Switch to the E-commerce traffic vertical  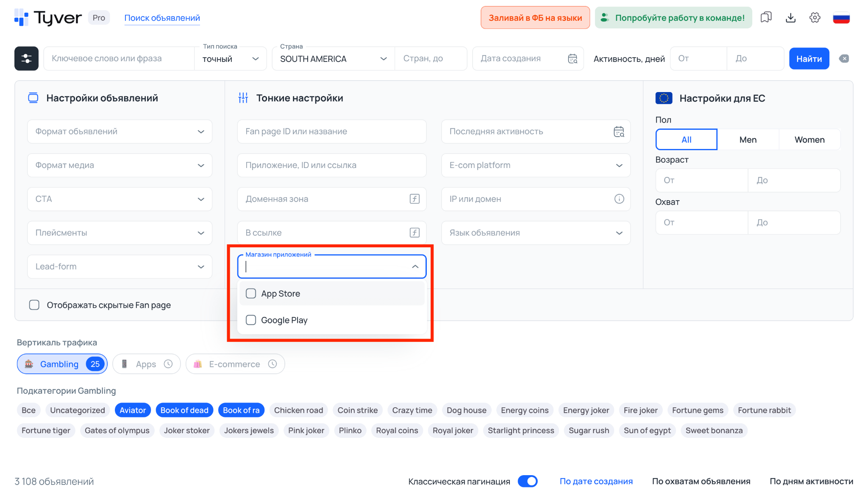tap(234, 364)
